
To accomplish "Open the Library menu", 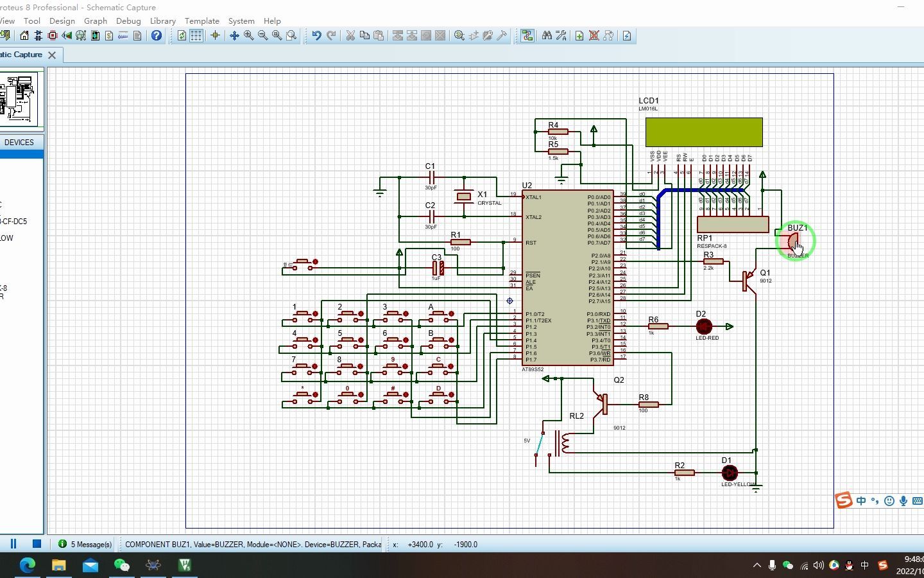I will 162,21.
